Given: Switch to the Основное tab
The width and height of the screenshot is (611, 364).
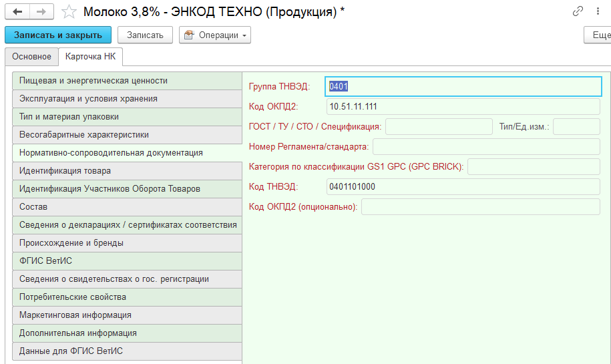Looking at the screenshot, I should [x=31, y=57].
